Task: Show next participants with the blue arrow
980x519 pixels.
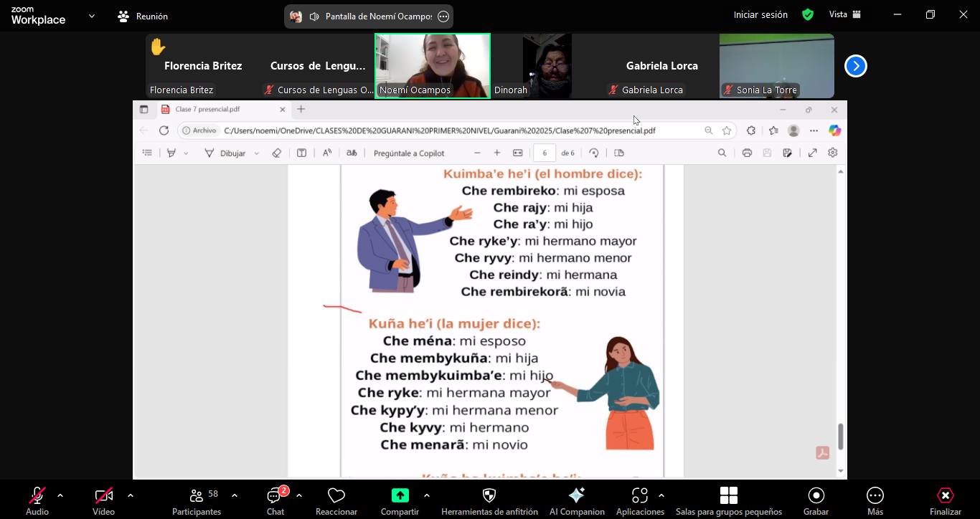Action: 855,66
